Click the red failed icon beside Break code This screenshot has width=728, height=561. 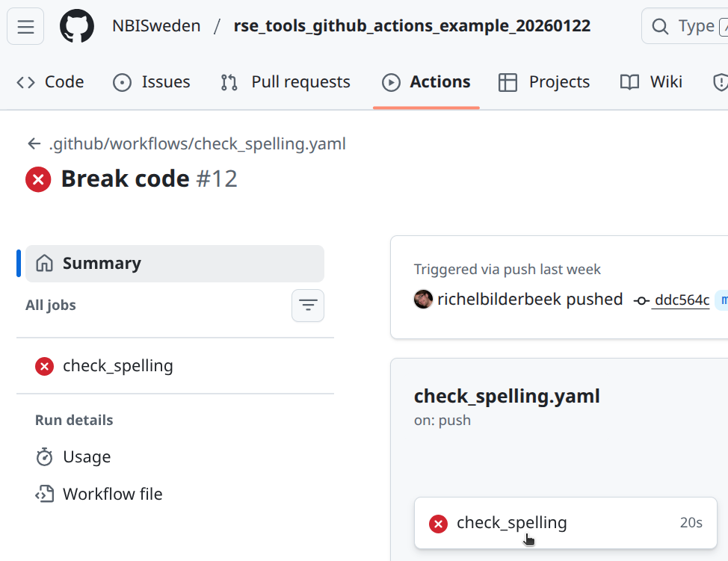(38, 179)
